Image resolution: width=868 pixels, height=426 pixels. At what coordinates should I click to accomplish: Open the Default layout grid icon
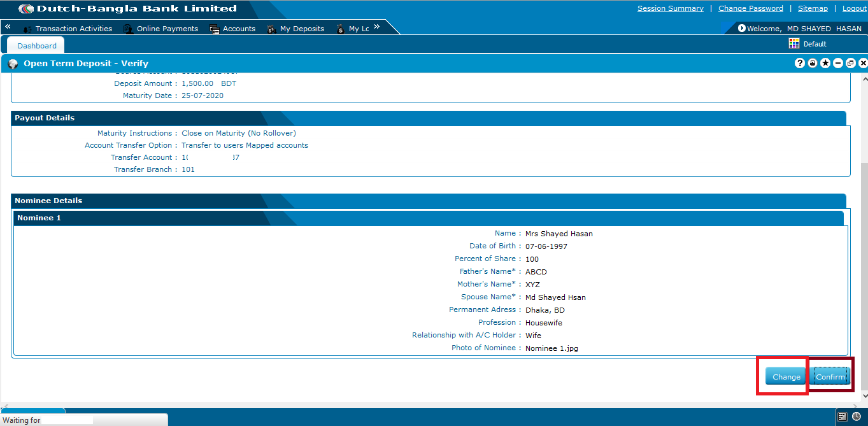793,43
